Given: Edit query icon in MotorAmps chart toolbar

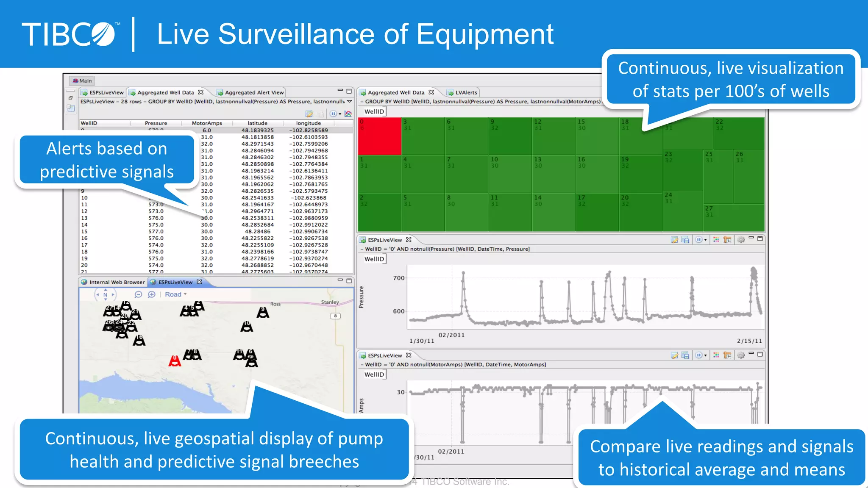Looking at the screenshot, I should 674,355.
